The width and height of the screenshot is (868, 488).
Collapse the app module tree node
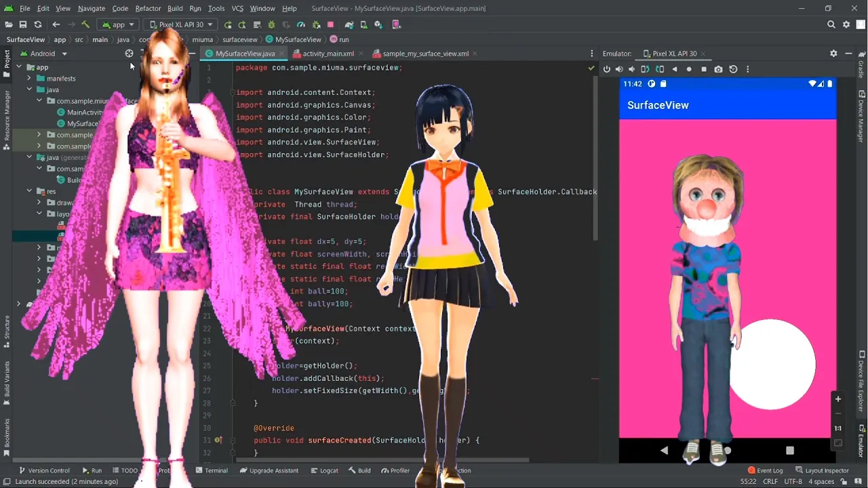[19, 67]
